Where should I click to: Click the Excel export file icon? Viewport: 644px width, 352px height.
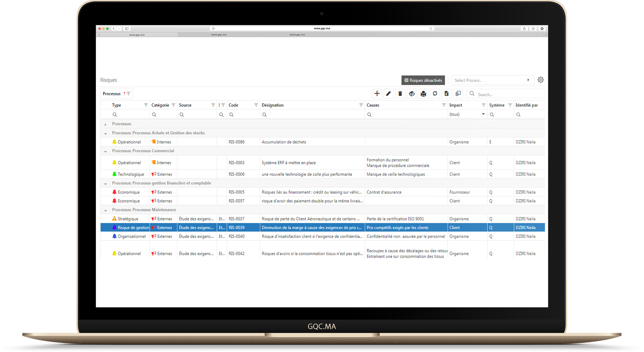click(x=446, y=94)
